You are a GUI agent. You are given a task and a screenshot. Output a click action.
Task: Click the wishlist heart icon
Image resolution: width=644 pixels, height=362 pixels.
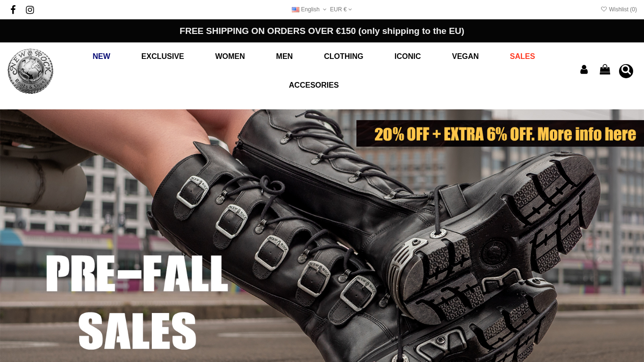tap(604, 9)
